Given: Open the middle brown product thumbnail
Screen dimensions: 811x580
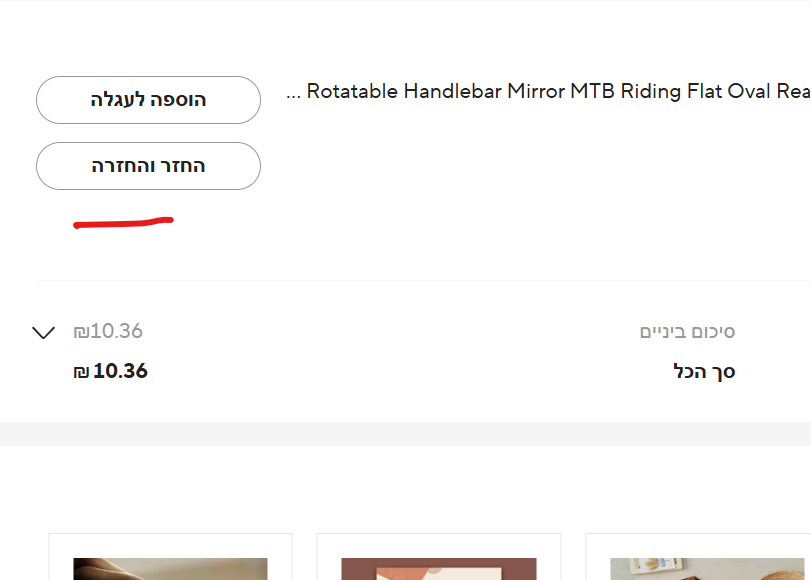Looking at the screenshot, I should pos(439,568).
